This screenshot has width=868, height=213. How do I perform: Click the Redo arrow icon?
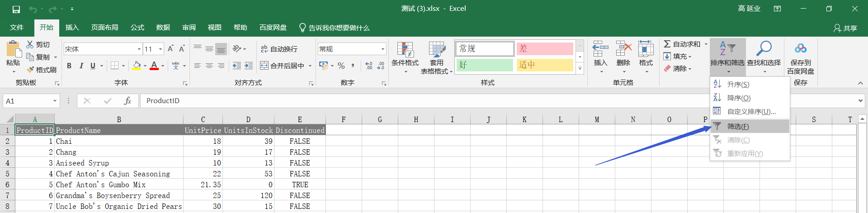pos(53,9)
